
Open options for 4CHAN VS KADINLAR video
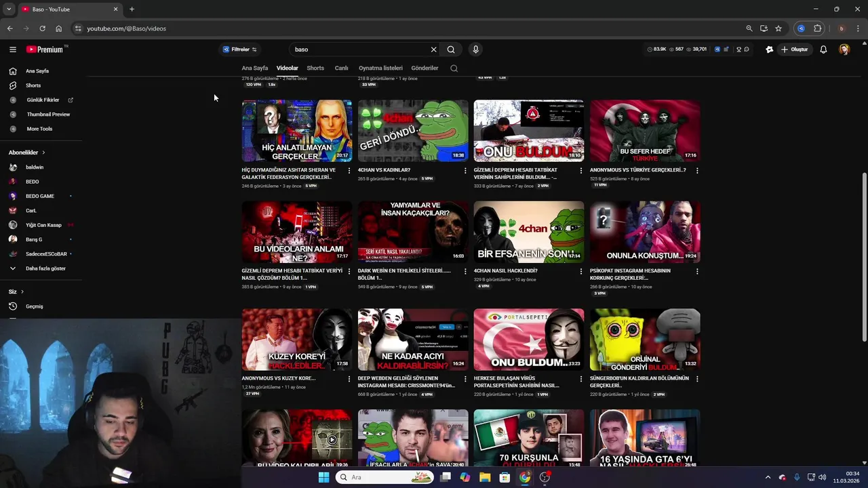465,171
